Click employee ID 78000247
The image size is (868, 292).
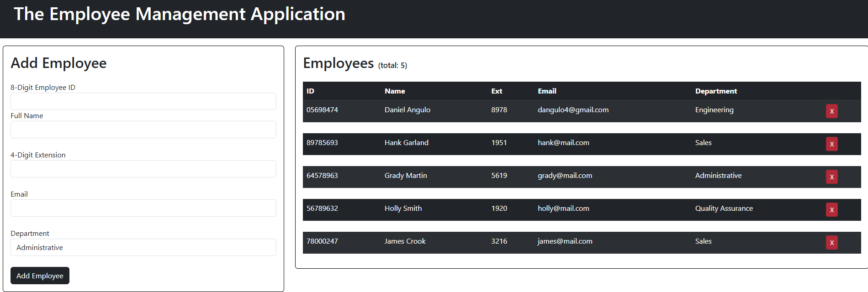322,241
